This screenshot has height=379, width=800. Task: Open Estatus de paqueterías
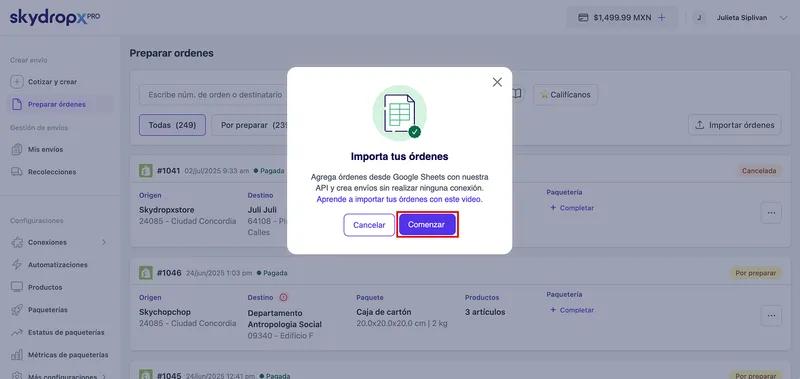66,332
